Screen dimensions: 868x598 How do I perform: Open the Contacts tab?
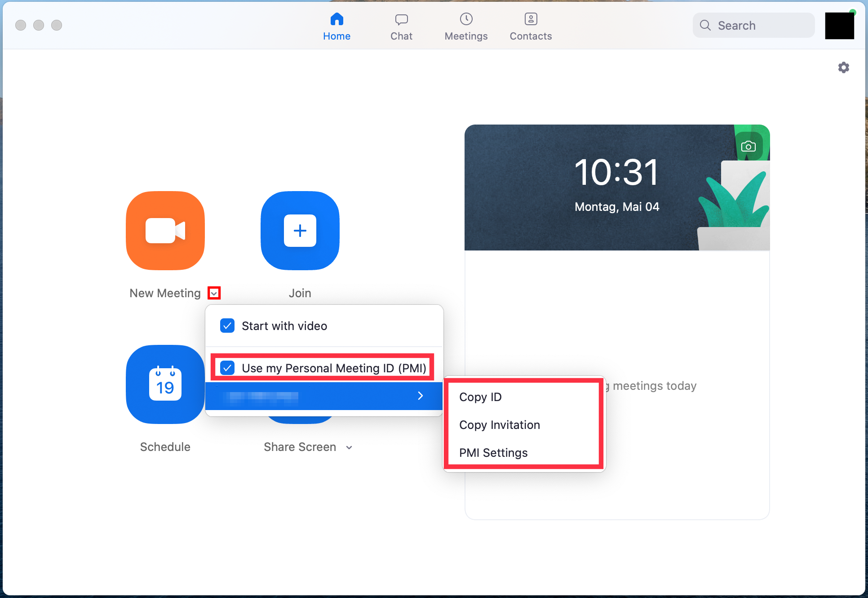coord(531,27)
